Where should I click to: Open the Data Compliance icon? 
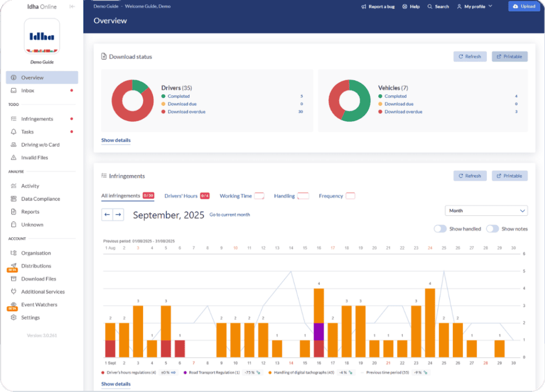(13, 198)
